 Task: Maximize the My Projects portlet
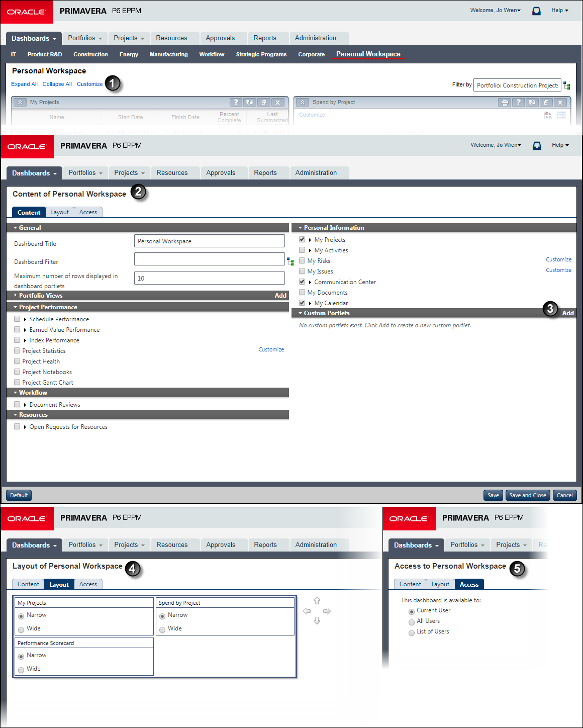point(263,102)
